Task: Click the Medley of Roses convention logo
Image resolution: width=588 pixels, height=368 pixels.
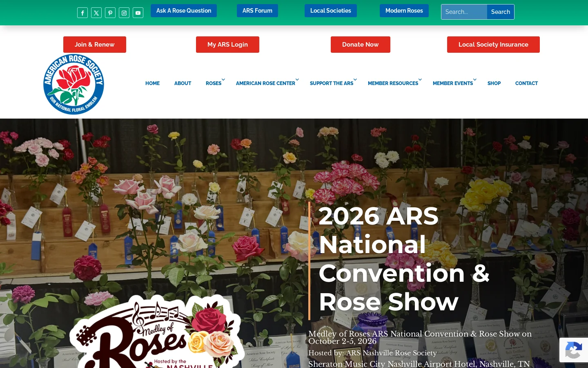Action: [157, 331]
